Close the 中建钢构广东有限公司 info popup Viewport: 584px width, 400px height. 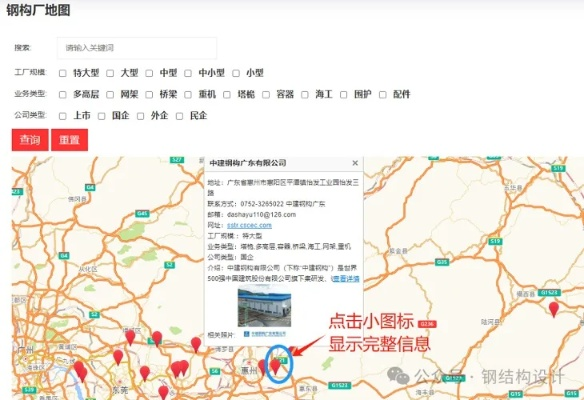coord(355,163)
